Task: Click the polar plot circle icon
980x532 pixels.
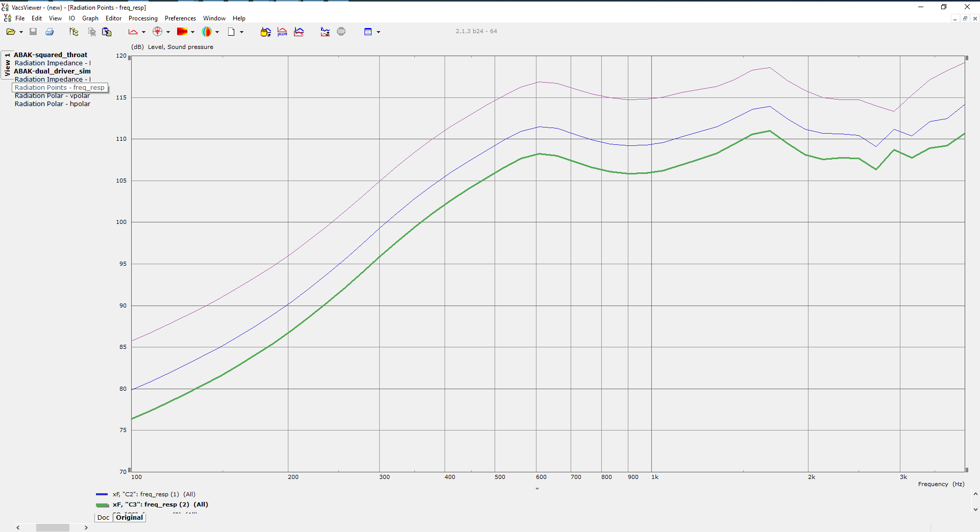Action: [158, 32]
